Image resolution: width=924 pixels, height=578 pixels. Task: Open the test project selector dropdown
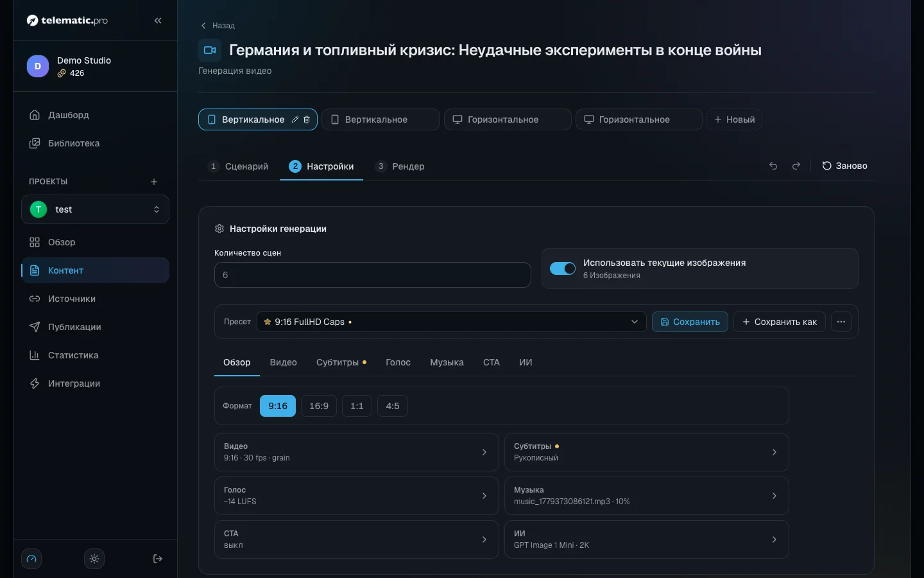point(95,209)
